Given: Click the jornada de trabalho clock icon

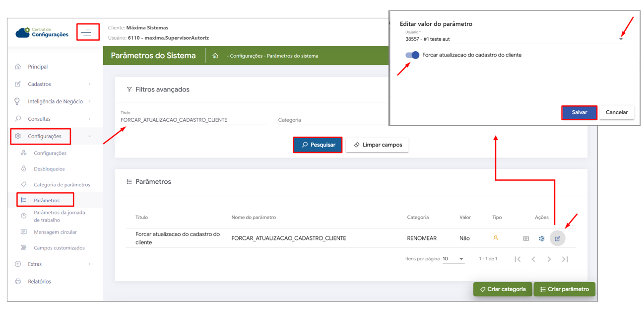Looking at the screenshot, I should (x=24, y=216).
